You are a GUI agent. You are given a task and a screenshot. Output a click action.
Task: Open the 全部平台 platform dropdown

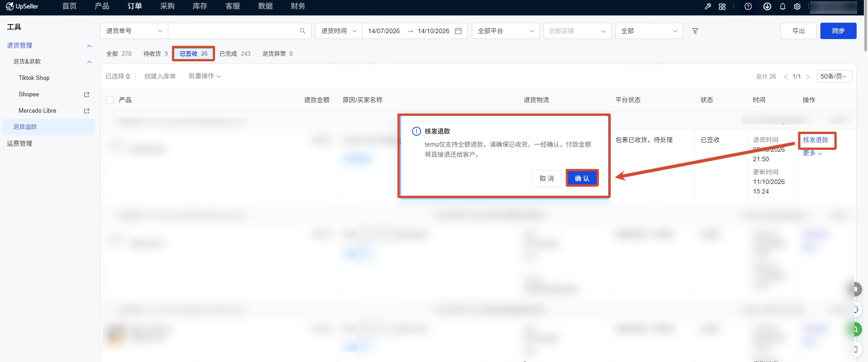506,31
